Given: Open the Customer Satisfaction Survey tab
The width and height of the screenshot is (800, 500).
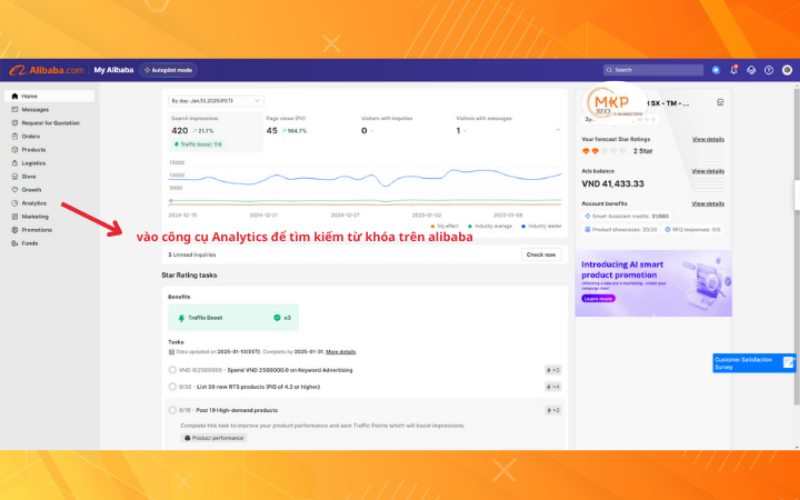Looking at the screenshot, I should pos(754,363).
